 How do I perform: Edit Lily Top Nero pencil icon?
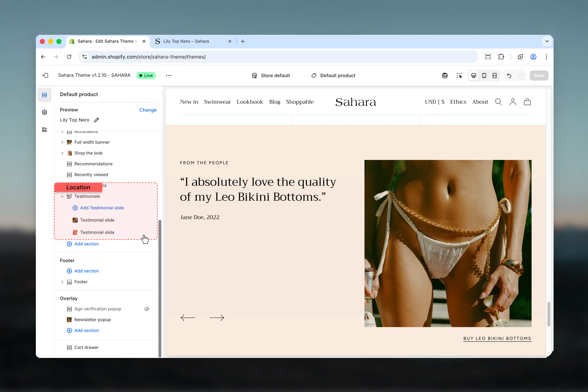96,120
